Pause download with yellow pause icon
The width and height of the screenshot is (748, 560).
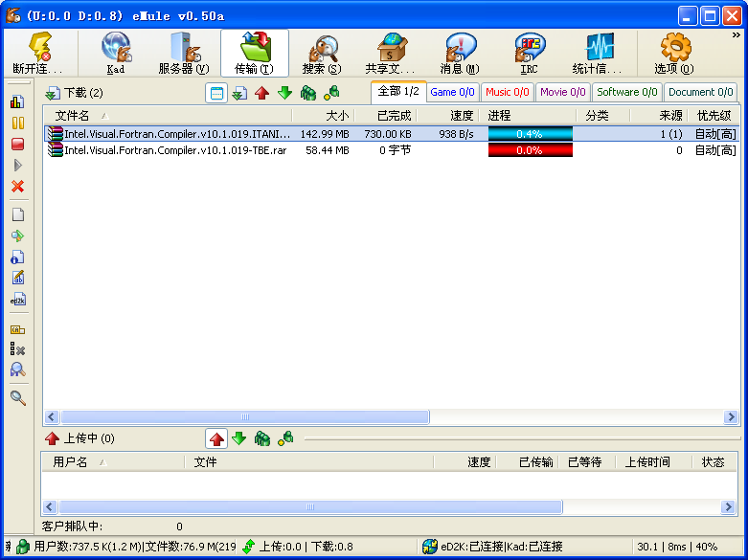tap(17, 123)
